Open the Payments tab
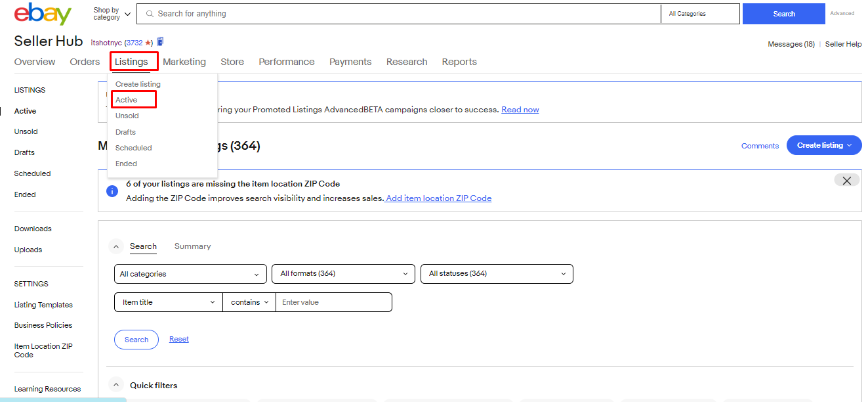 click(x=350, y=62)
